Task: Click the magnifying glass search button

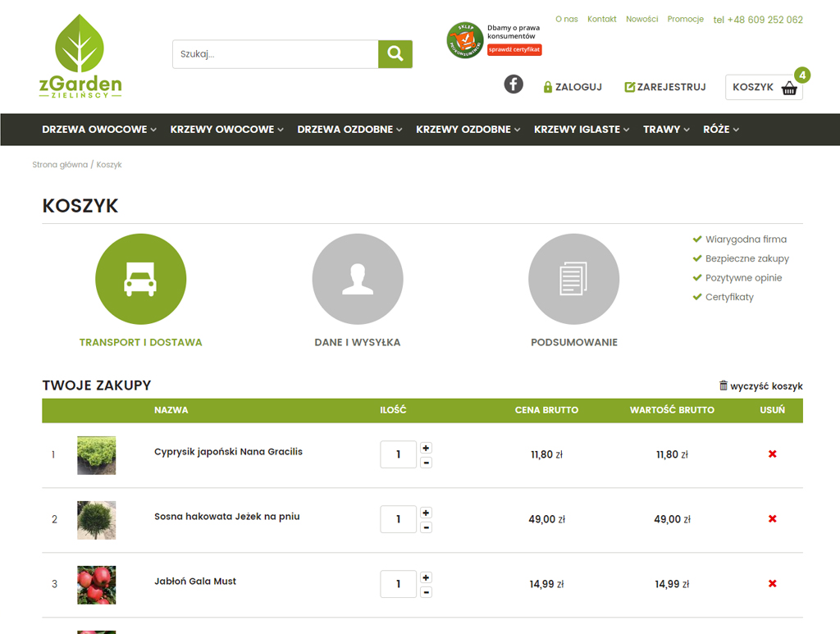Action: (395, 54)
